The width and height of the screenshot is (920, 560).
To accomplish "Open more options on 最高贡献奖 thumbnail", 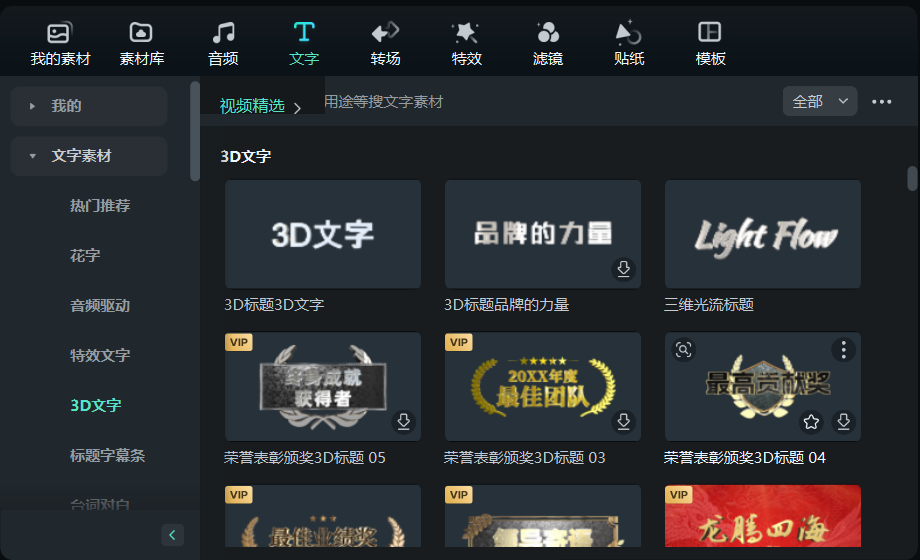I will [843, 350].
